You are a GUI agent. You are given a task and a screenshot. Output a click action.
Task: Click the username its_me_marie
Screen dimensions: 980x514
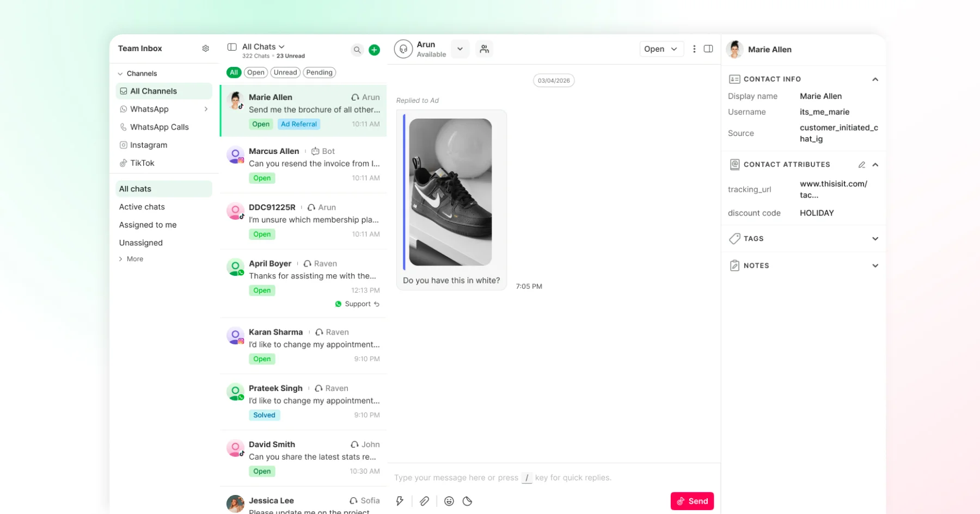(824, 112)
